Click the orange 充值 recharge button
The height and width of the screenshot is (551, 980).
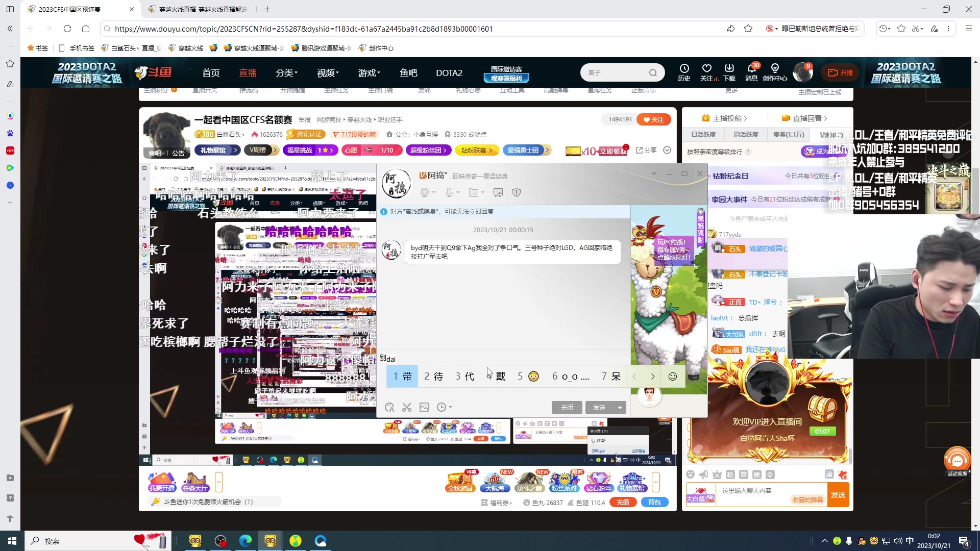[x=623, y=503]
